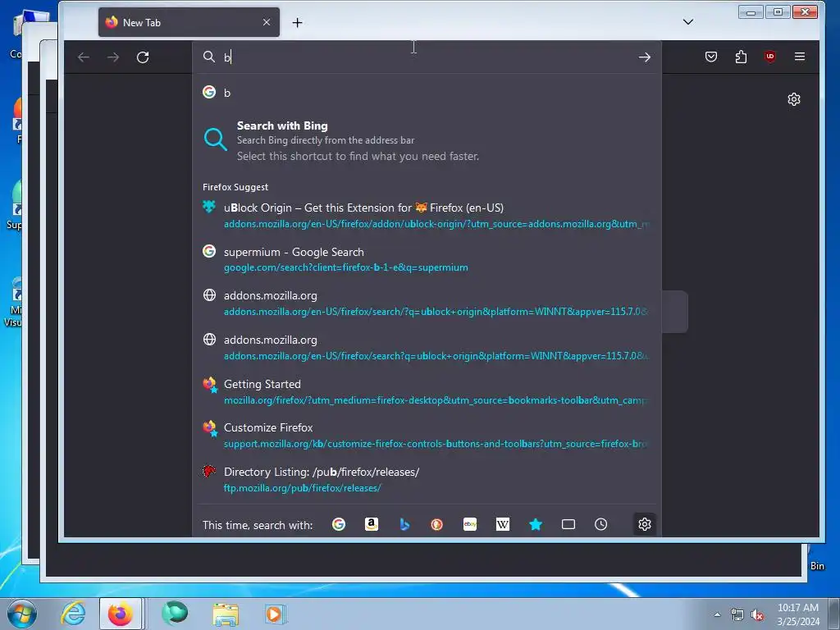Screen dimensions: 840x630
Task: Search bookmarks with the star icon
Action: coord(535,524)
